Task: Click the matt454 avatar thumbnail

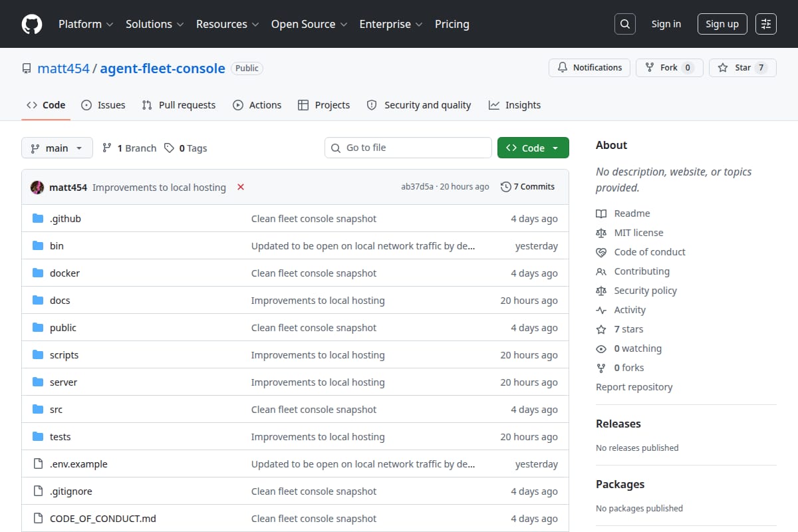Action: (x=37, y=187)
